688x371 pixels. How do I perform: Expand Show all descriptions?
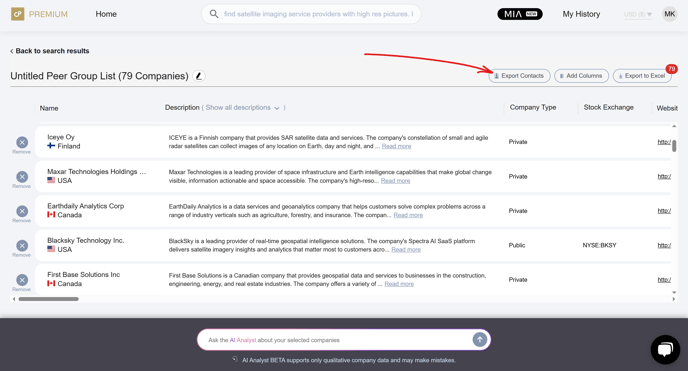(242, 107)
